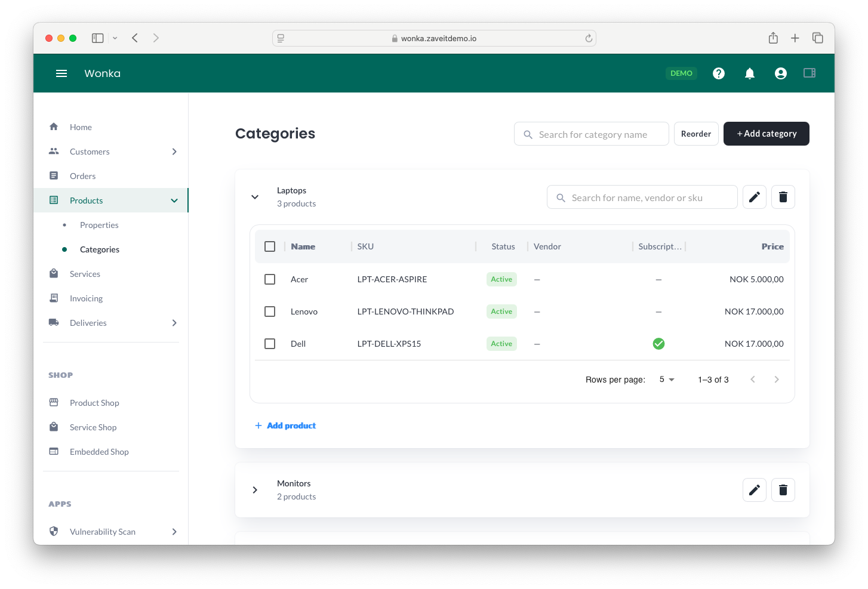The image size is (868, 589).
Task: Click the Wonka app title
Action: [x=102, y=73]
